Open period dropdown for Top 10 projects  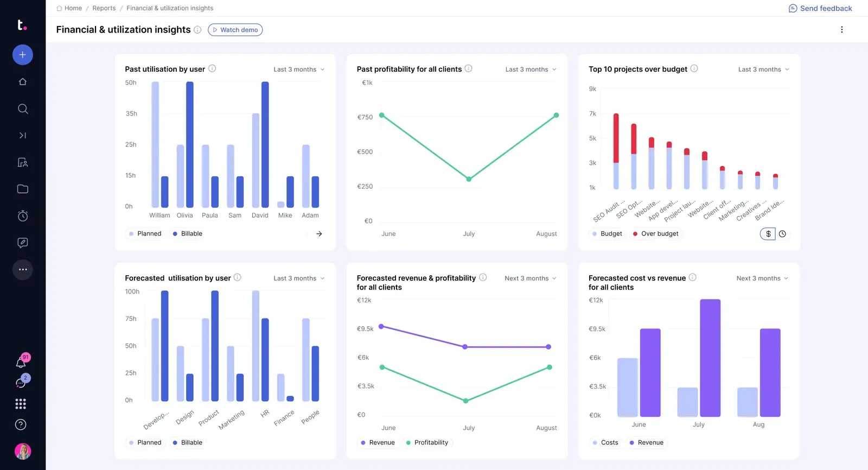point(763,69)
